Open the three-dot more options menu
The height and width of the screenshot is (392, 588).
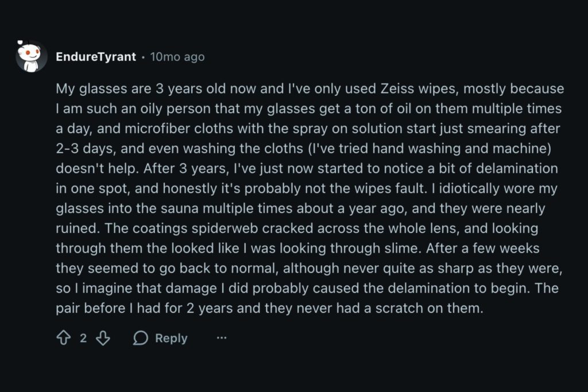coord(222,338)
